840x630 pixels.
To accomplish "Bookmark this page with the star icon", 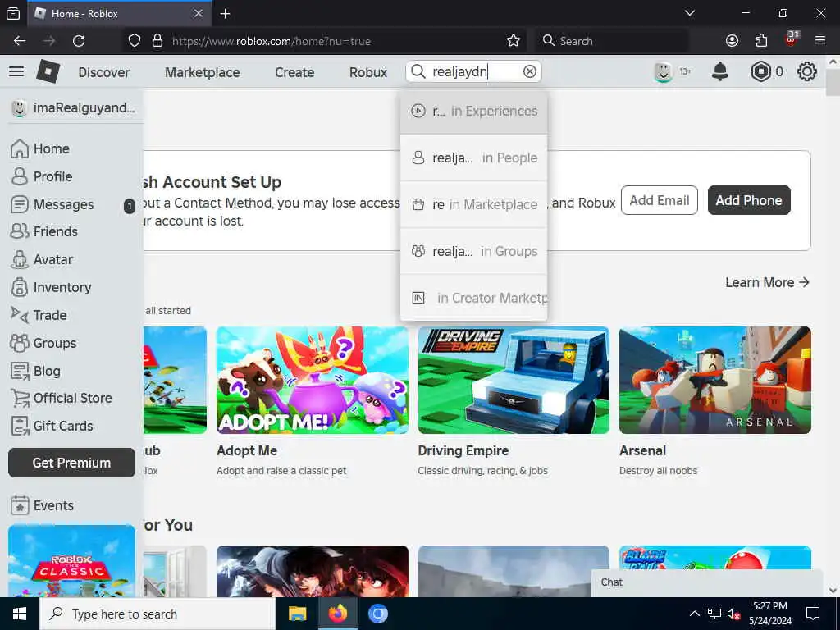I will (514, 41).
